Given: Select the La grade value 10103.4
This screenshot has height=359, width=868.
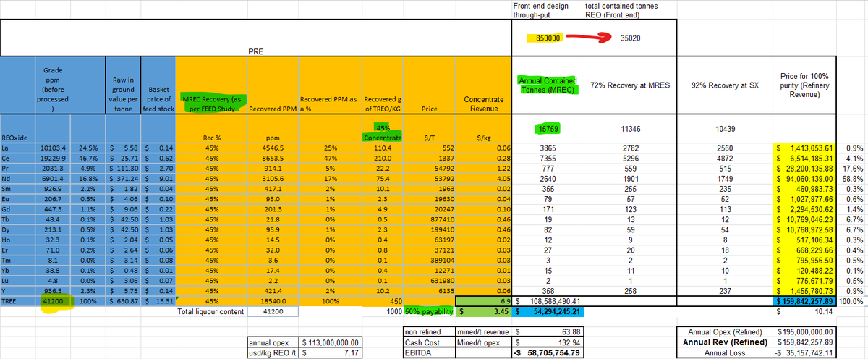Looking at the screenshot, I should pyautogui.click(x=54, y=147).
